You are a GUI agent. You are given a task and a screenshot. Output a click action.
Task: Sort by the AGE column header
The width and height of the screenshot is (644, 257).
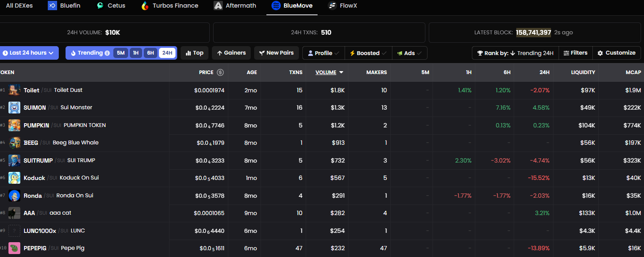pos(252,72)
